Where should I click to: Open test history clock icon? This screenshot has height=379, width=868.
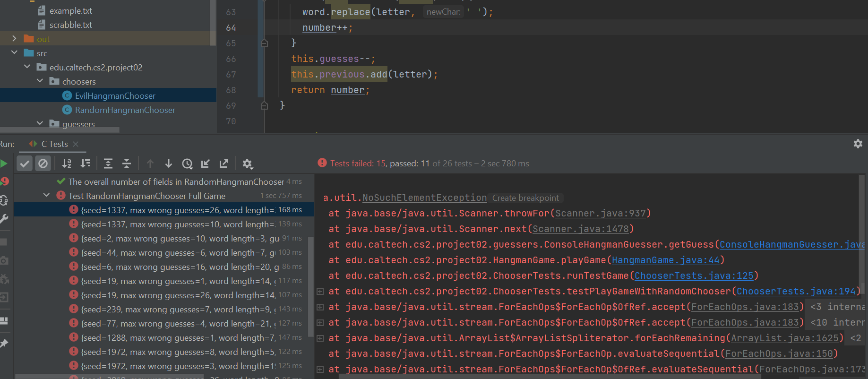pyautogui.click(x=187, y=164)
